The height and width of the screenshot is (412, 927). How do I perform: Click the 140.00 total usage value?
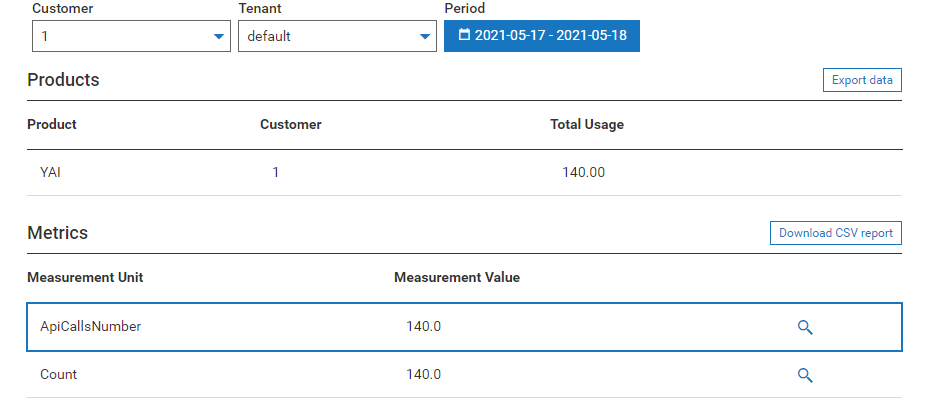click(583, 172)
